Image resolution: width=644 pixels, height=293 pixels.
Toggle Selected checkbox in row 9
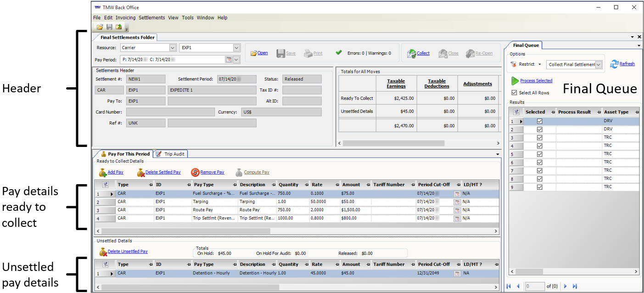point(539,187)
